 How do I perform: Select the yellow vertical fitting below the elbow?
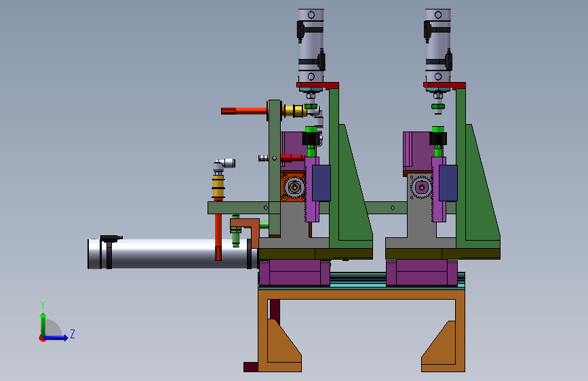(218, 188)
